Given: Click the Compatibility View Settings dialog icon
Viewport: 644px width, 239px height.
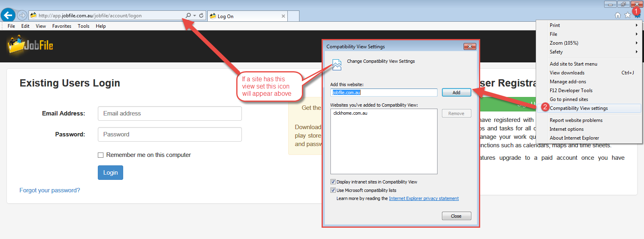Looking at the screenshot, I should (336, 64).
